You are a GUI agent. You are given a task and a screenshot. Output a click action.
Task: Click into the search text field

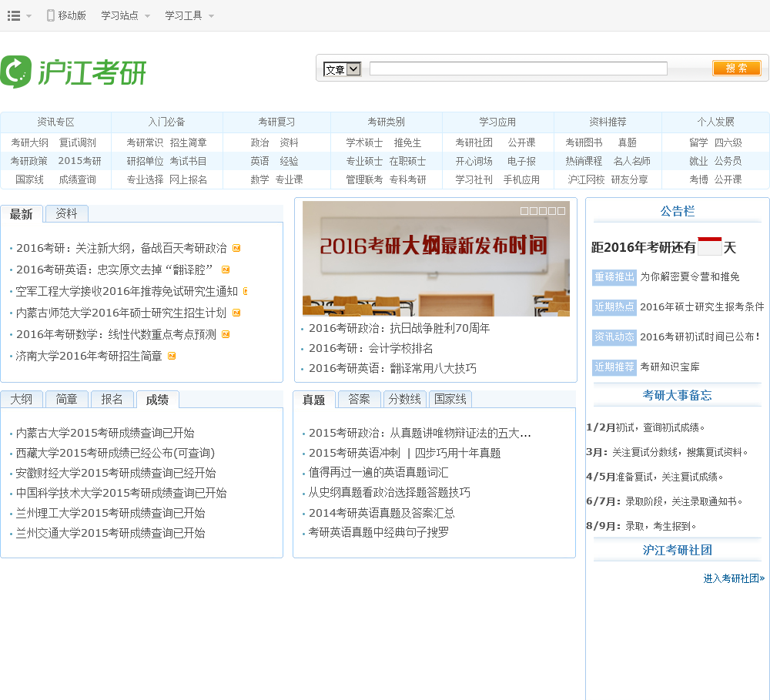pos(518,69)
